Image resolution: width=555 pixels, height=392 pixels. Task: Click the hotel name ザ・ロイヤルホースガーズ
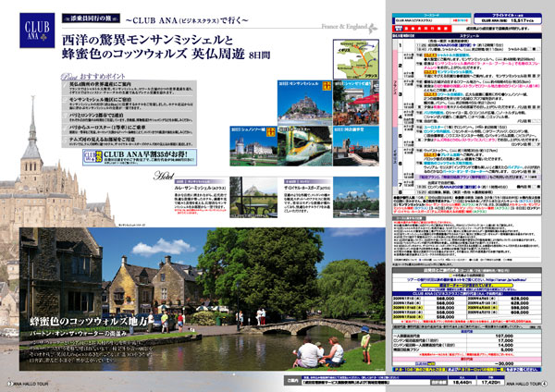click(303, 188)
